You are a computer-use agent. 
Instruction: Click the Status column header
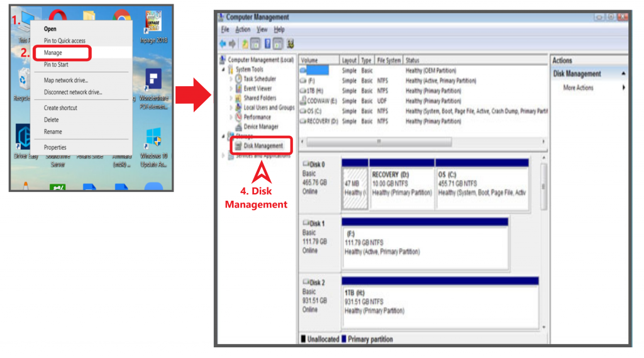475,60
